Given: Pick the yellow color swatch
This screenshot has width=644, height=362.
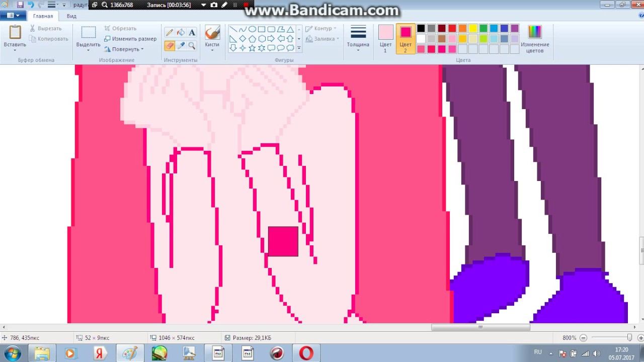Looking at the screenshot, I should [x=473, y=29].
